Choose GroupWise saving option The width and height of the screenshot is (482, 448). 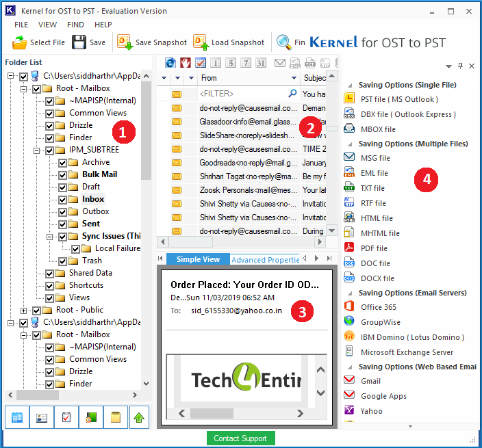pyautogui.click(x=381, y=322)
